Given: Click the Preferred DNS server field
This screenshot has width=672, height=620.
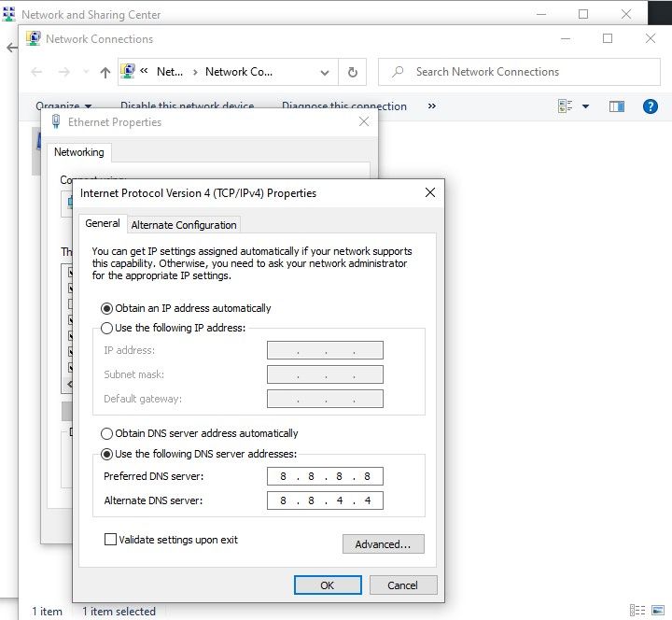Looking at the screenshot, I should pos(325,477).
